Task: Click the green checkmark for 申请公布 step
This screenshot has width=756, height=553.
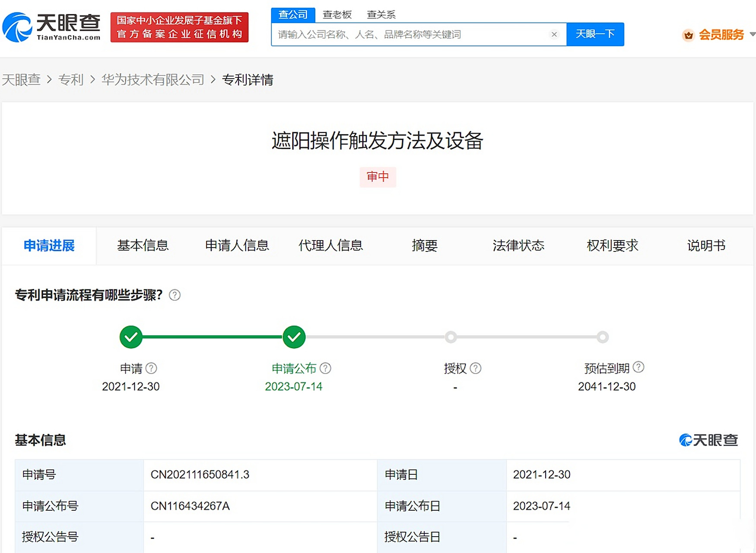Action: click(x=294, y=337)
